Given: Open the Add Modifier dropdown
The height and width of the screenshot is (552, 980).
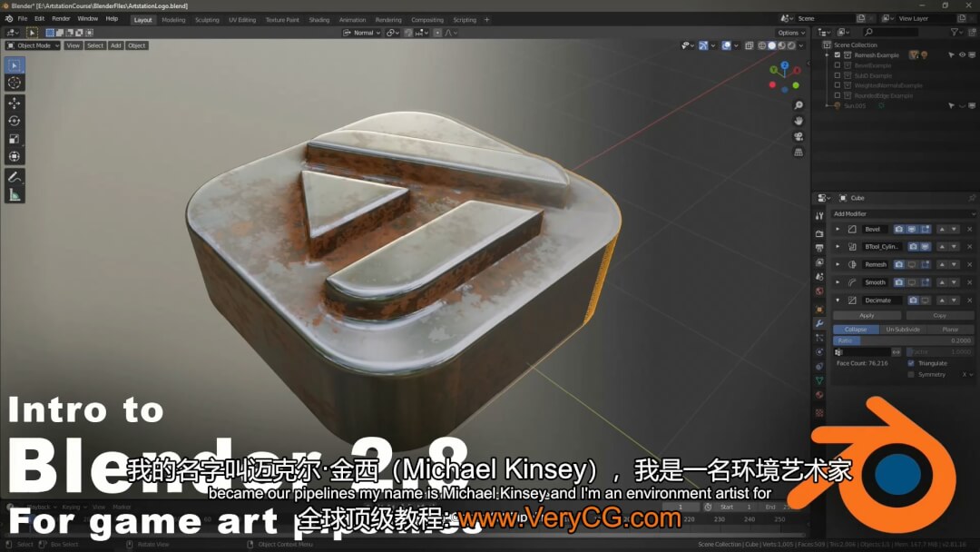Looking at the screenshot, I should [x=904, y=213].
